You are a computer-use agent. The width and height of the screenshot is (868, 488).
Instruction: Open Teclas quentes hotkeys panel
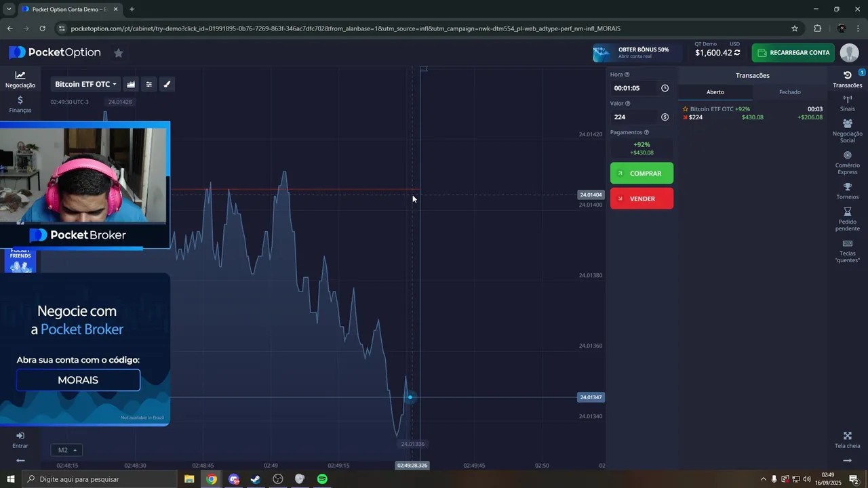pos(848,251)
